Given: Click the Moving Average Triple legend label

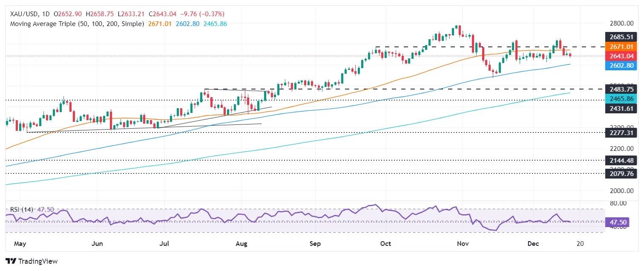Looking at the screenshot, I should 77,24.
